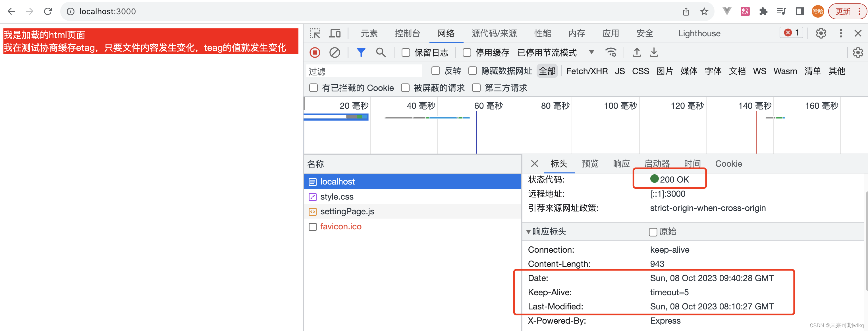Filter requests by Fetch/XHR
Screen dimensions: 868x331
click(587, 71)
